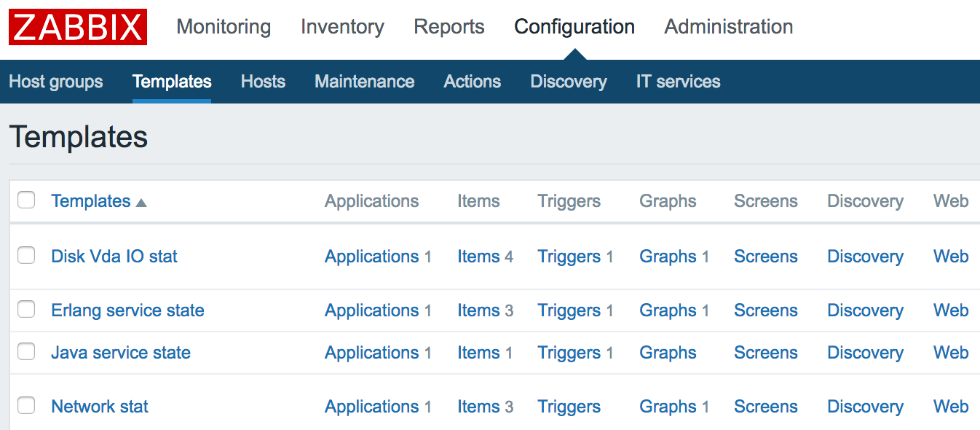The width and height of the screenshot is (980, 430).
Task: Tick the Java service state checkbox
Action: (x=26, y=352)
